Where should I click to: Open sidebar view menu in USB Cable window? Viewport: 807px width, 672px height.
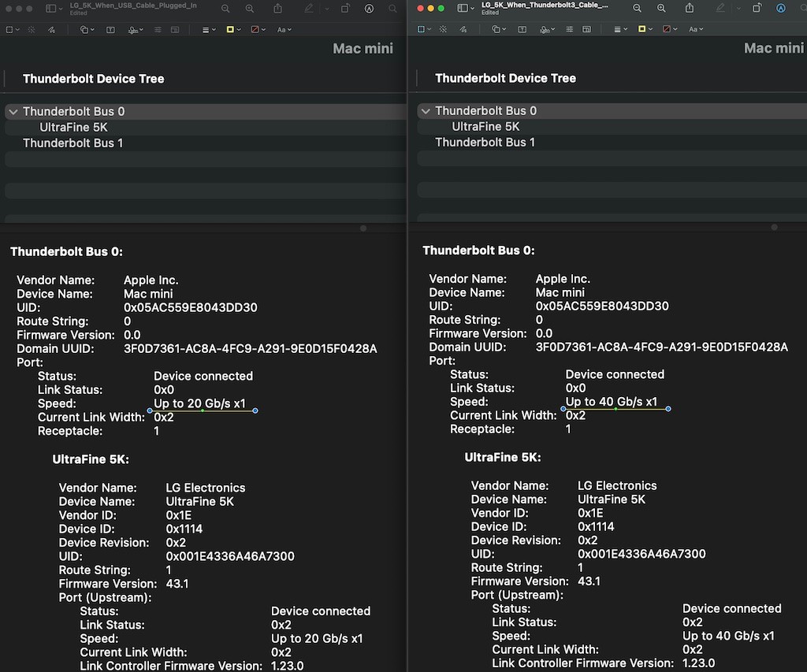pyautogui.click(x=54, y=8)
